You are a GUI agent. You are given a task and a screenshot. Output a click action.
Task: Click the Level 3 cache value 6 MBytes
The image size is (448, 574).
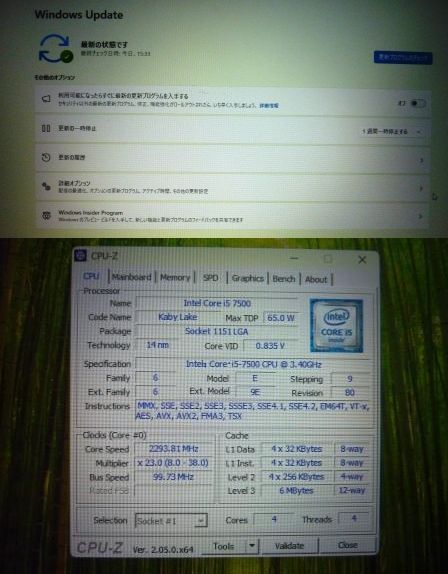[x=296, y=491]
